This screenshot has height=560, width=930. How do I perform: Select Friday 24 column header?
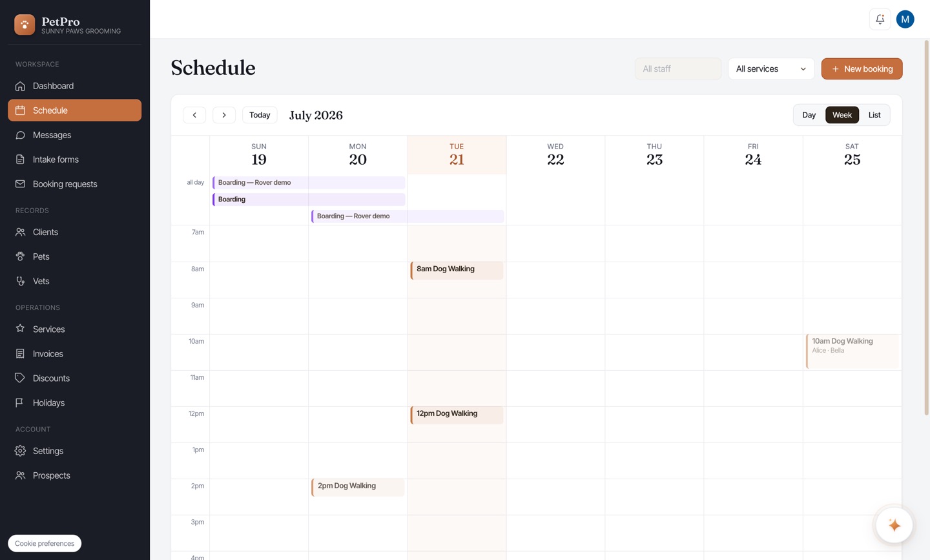(x=753, y=155)
